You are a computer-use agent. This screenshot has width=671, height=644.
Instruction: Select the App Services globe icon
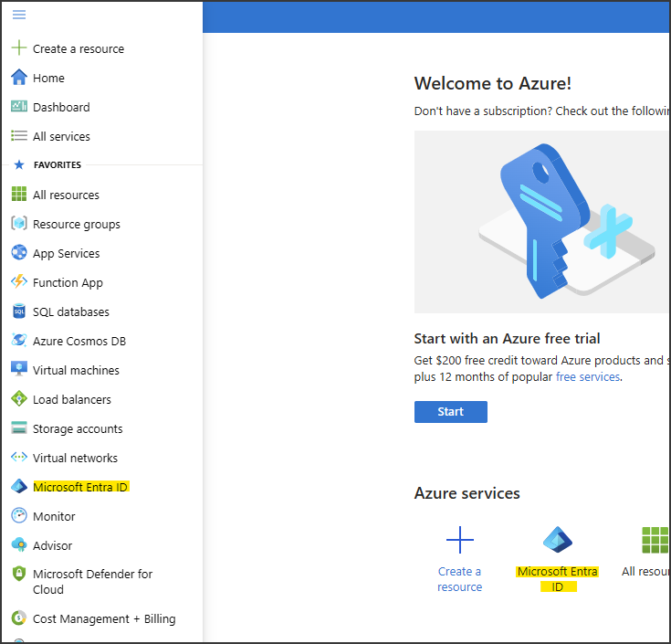18,253
